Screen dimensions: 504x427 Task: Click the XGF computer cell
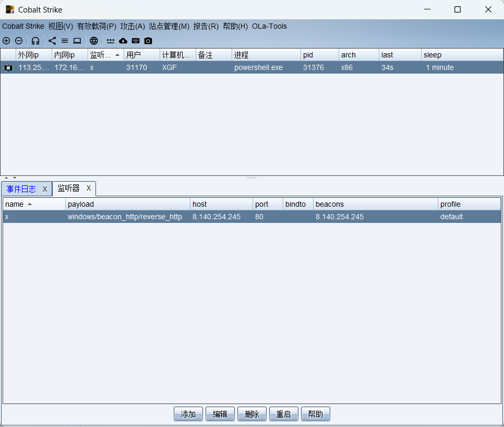pyautogui.click(x=178, y=67)
